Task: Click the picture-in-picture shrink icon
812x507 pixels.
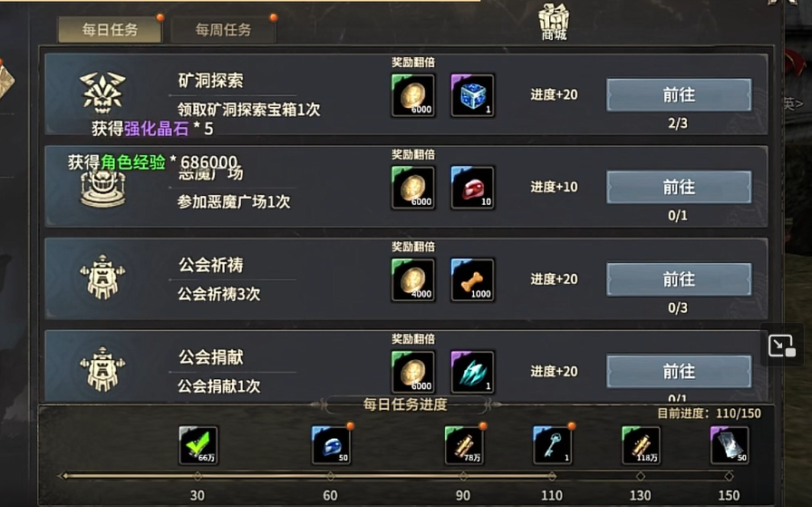Action: point(781,346)
